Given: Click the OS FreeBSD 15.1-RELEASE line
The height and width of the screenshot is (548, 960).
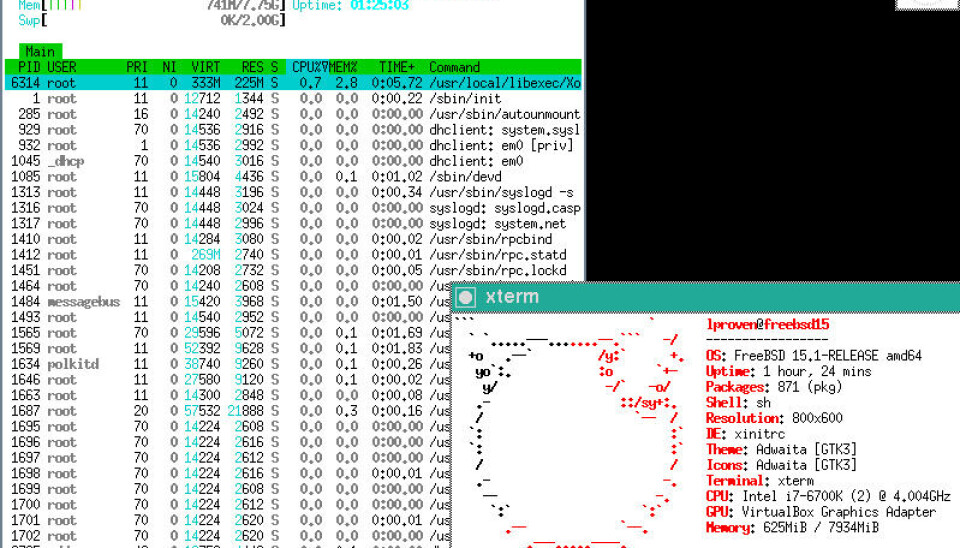Looking at the screenshot, I should (814, 356).
